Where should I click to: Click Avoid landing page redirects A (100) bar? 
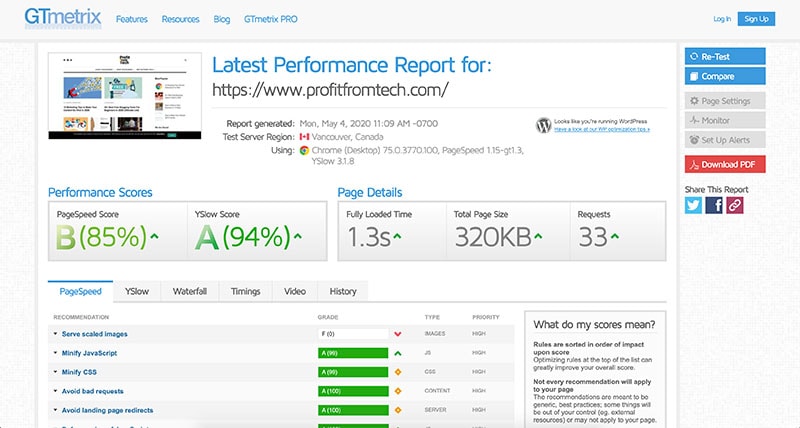click(353, 410)
